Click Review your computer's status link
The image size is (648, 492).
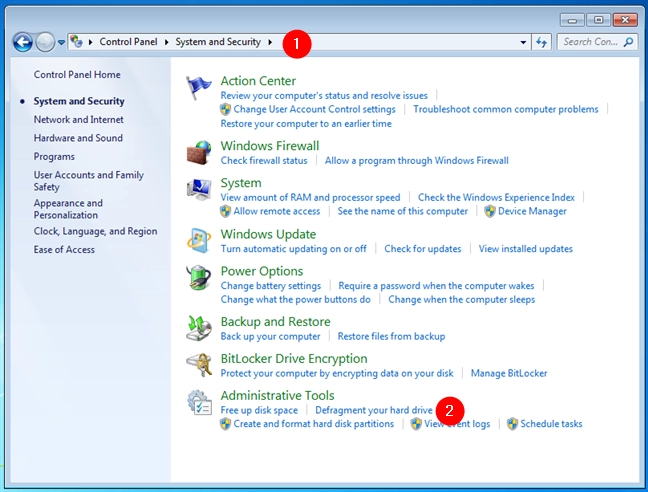pyautogui.click(x=324, y=96)
